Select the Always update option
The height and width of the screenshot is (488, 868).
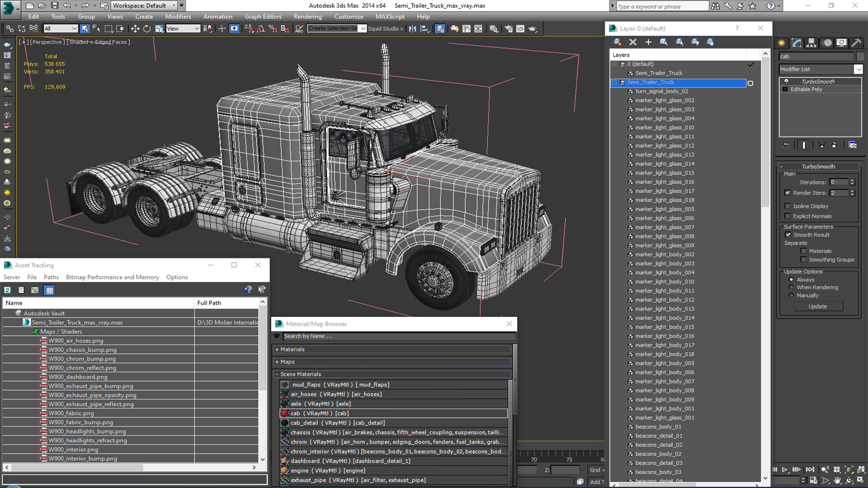791,280
